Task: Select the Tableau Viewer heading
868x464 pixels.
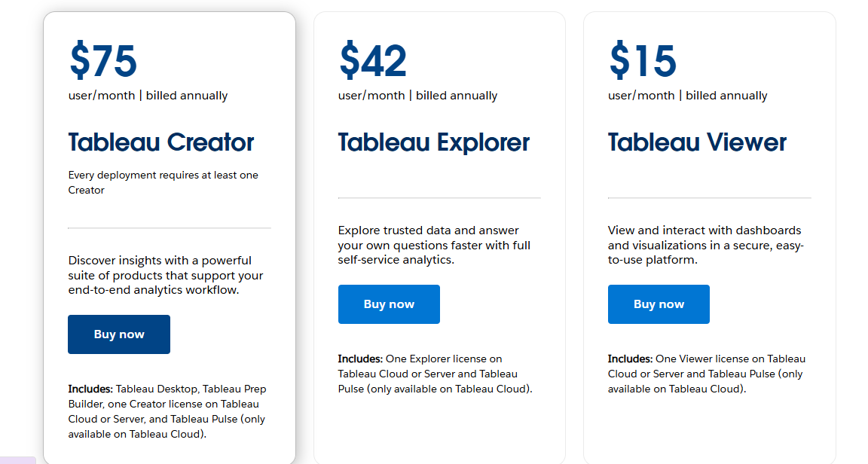Action: 696,142
